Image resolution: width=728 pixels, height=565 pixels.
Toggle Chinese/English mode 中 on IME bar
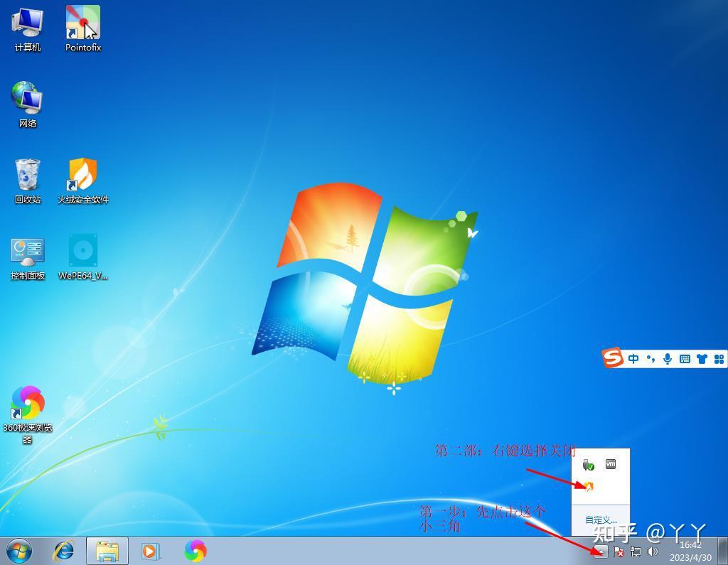point(633,359)
